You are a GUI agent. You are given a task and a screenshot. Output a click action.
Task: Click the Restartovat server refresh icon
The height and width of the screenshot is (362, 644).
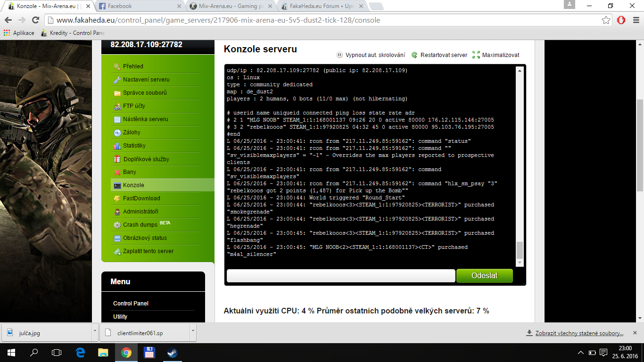pyautogui.click(x=414, y=55)
